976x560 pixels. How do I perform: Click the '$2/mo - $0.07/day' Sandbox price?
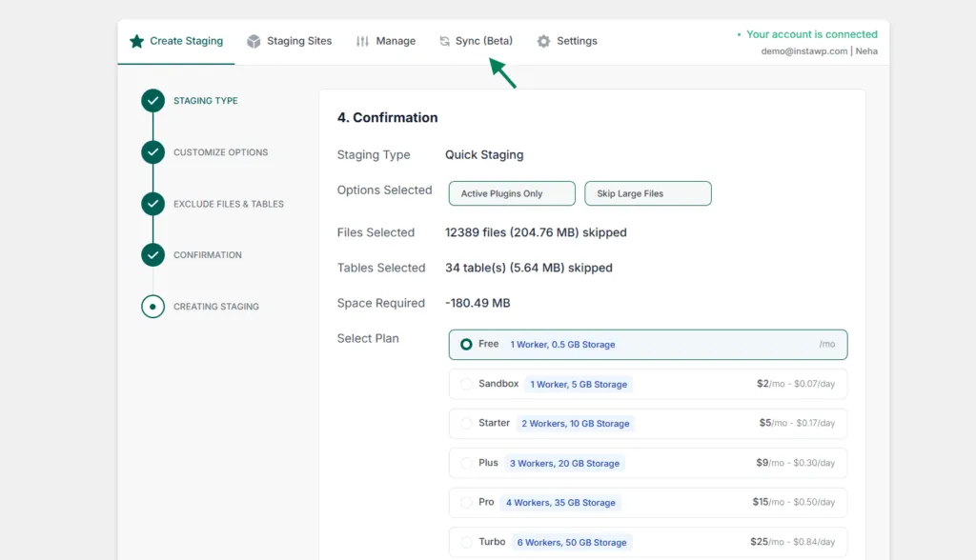coord(796,384)
